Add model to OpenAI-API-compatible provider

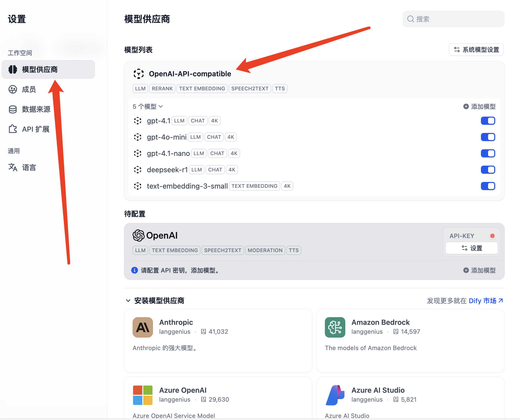(479, 106)
